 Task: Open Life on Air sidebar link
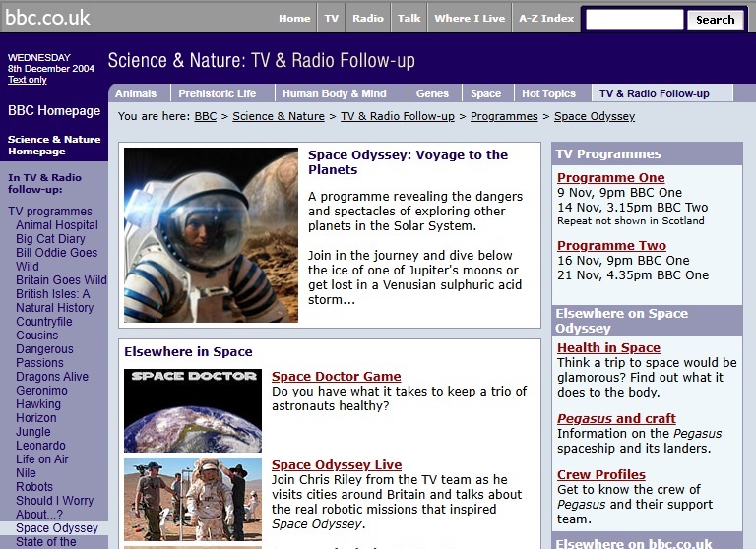(x=42, y=458)
